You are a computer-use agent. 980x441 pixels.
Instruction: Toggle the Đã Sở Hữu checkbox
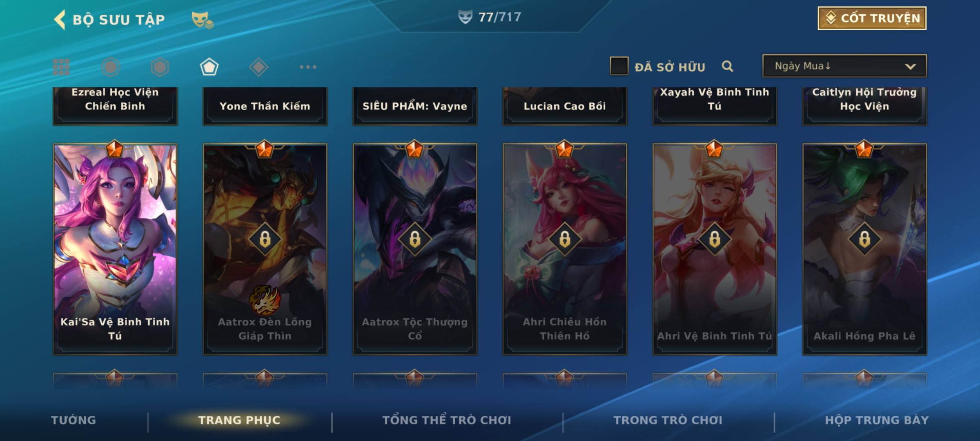[x=619, y=66]
